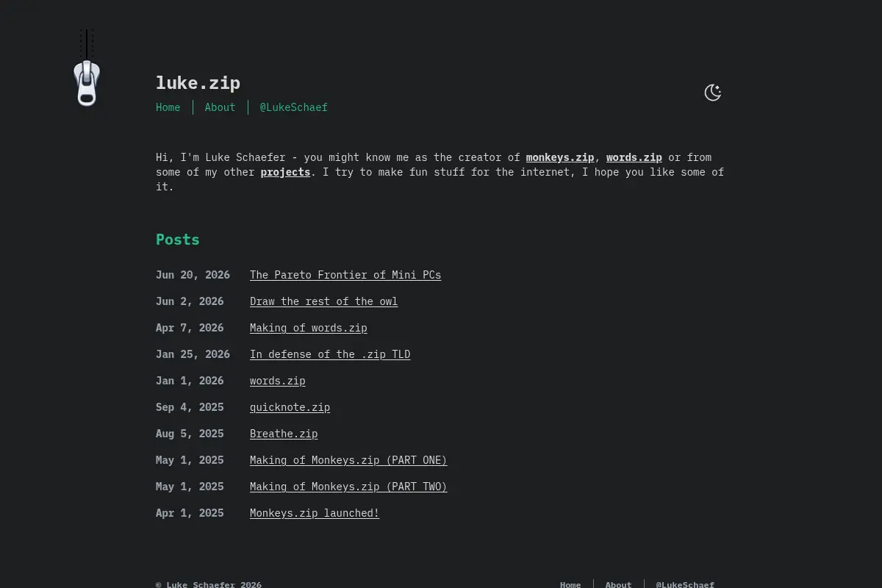Open Making of words.zip post
Screen dimensions: 882x588
point(308,328)
